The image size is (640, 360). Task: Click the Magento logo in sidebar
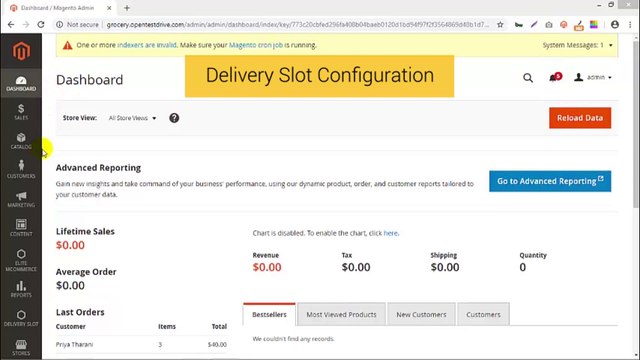pyautogui.click(x=21, y=51)
